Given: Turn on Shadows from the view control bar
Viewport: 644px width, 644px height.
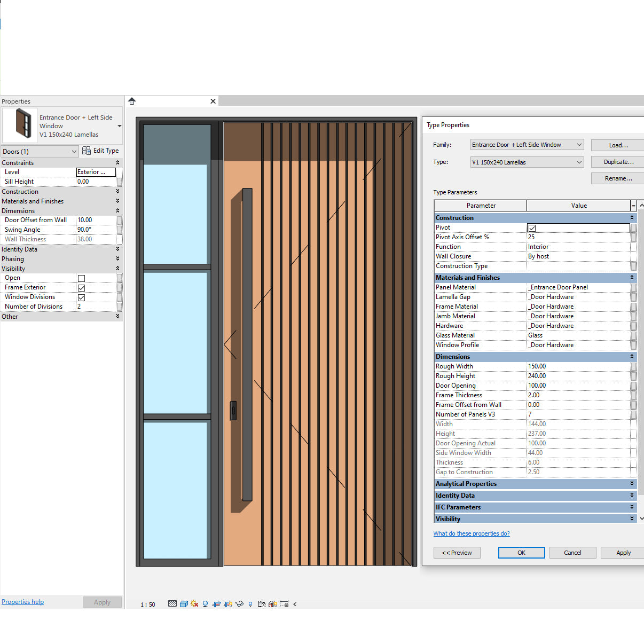Looking at the screenshot, I should 205,603.
